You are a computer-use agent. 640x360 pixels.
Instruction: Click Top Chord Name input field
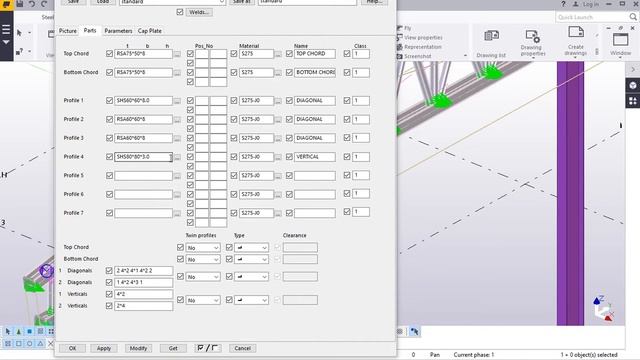[x=315, y=54]
